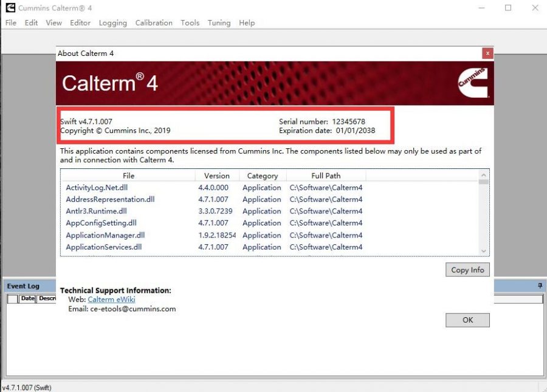Open the Tuning menu

(219, 22)
